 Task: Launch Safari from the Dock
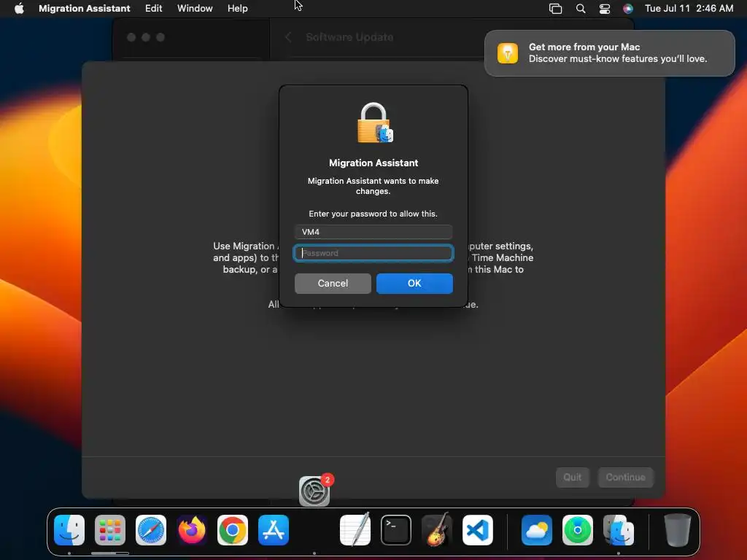151,530
